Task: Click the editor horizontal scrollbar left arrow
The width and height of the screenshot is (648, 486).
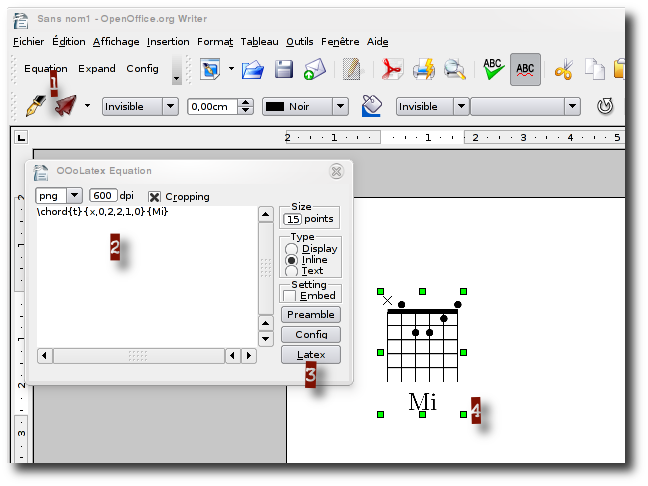Action: 44,355
